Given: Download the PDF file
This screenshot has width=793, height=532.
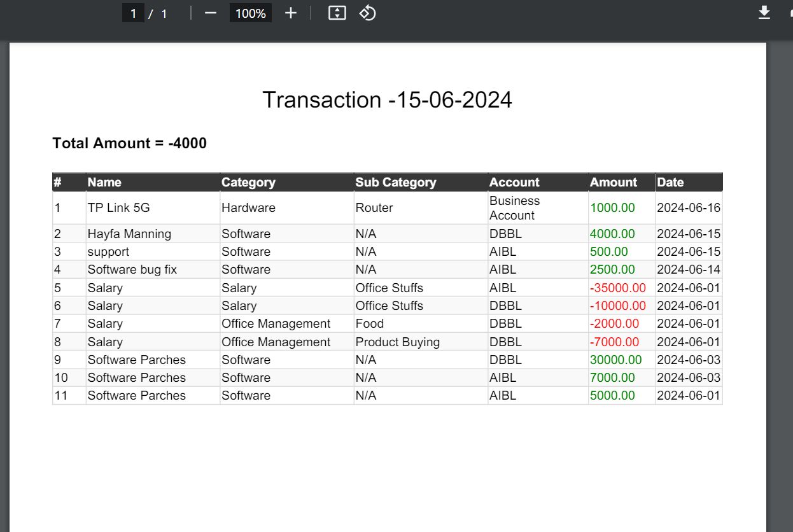Looking at the screenshot, I should pos(764,13).
